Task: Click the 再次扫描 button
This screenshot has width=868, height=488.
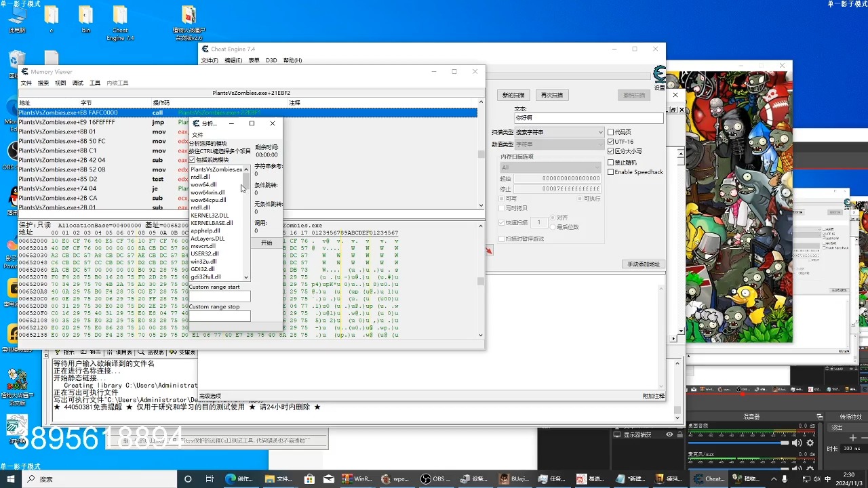Action: tap(552, 95)
